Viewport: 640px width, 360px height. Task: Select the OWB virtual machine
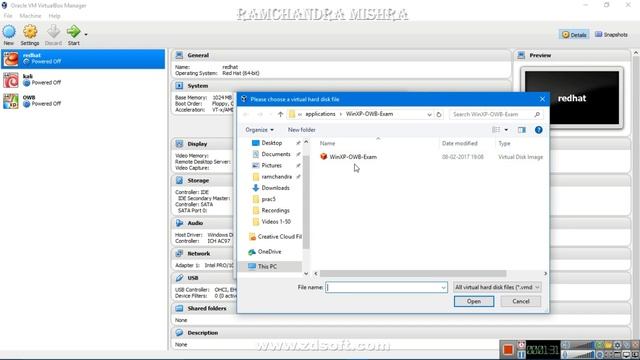(83, 101)
